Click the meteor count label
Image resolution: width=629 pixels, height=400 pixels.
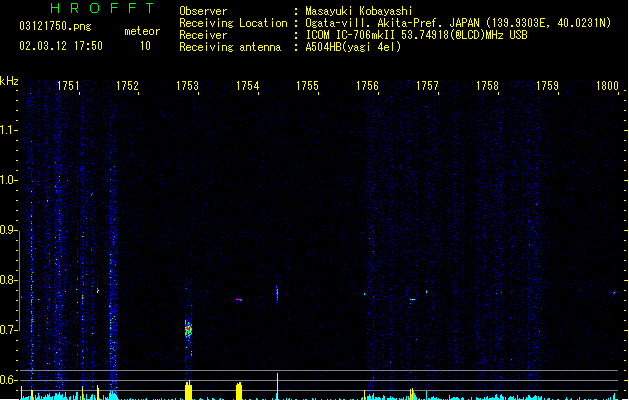click(142, 31)
